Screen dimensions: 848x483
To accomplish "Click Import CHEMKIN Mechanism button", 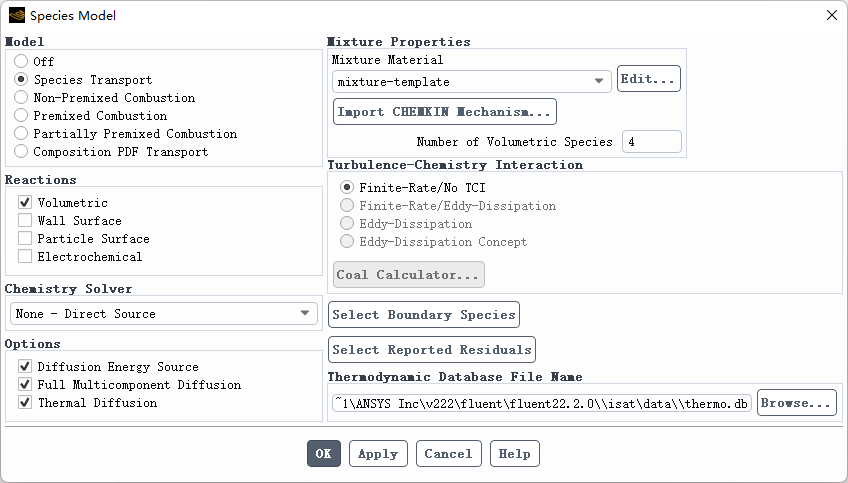I will coord(444,112).
